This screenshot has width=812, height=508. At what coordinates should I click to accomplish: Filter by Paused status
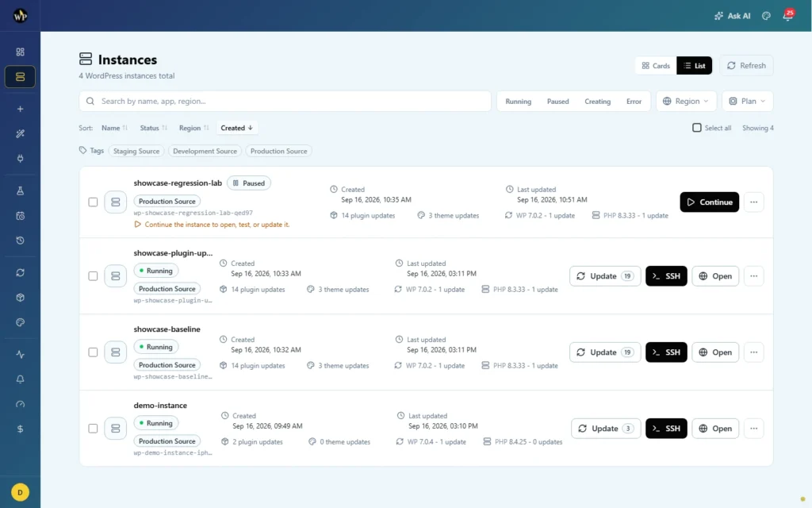pos(557,102)
